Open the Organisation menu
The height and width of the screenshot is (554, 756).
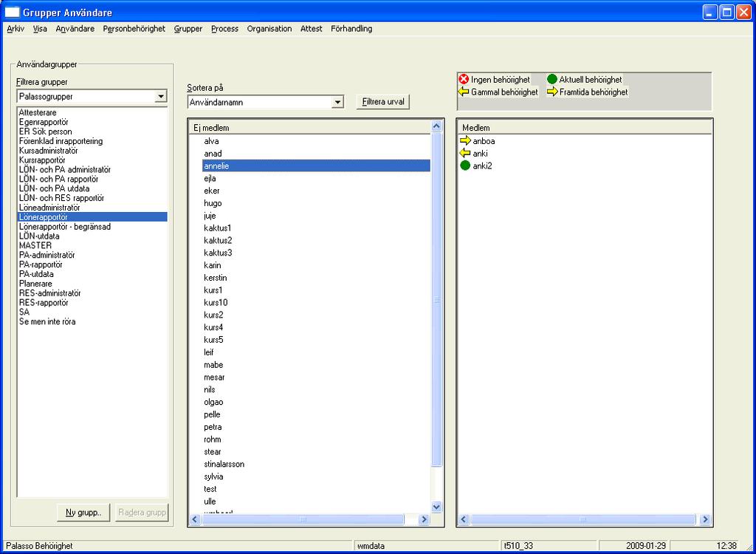(269, 29)
